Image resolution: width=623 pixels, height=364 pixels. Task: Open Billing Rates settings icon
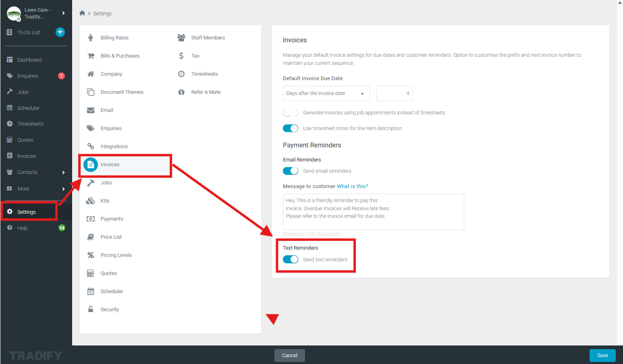pos(91,38)
